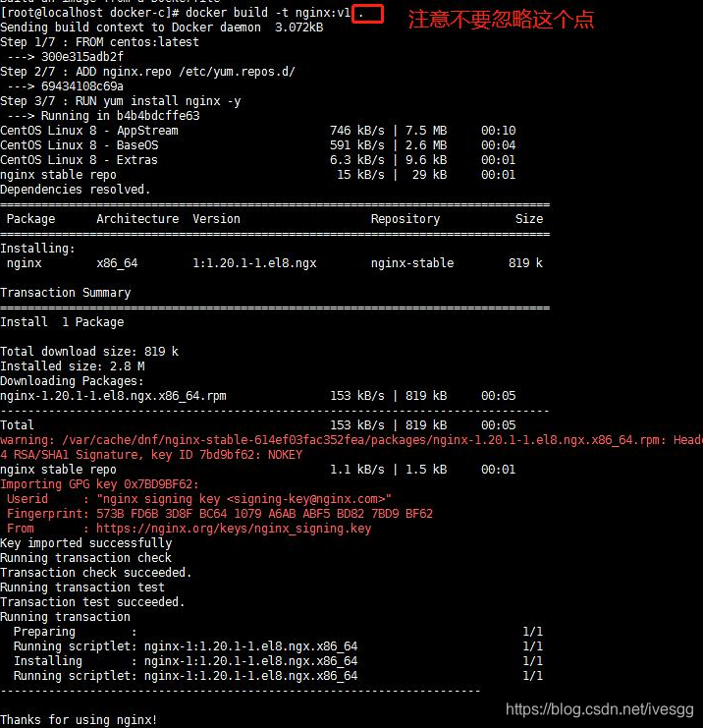Viewport: 703px width, 728px height.
Task: Click 'Installed size: 2.8 M' line
Action: (73, 366)
